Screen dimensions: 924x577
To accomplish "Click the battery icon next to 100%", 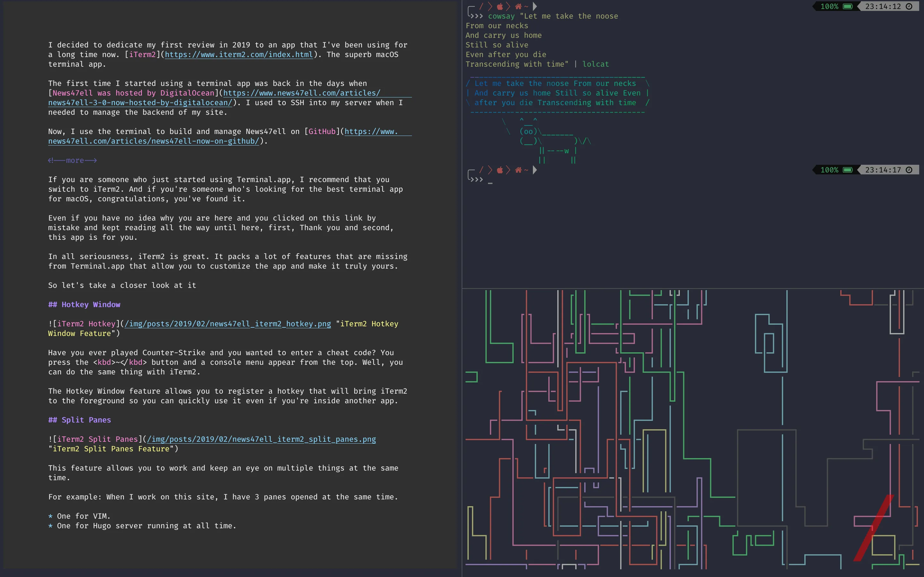I will 847,6.
